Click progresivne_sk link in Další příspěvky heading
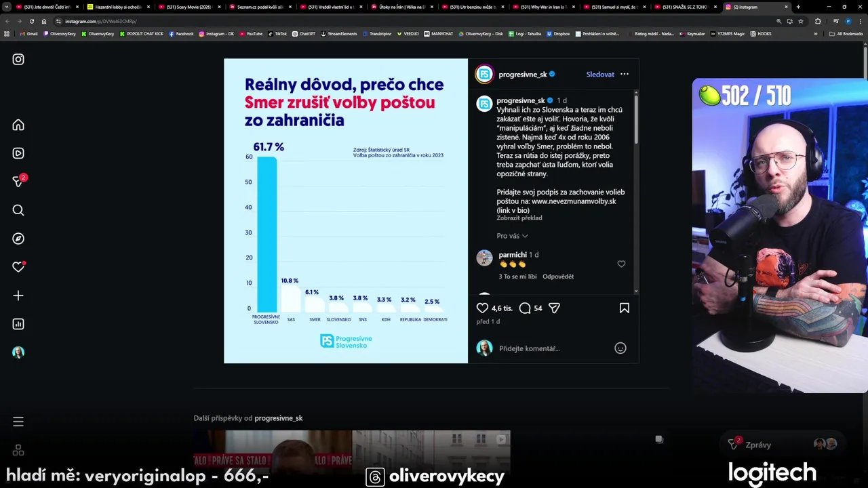Screen dimensions: 868x488 click(x=279, y=418)
